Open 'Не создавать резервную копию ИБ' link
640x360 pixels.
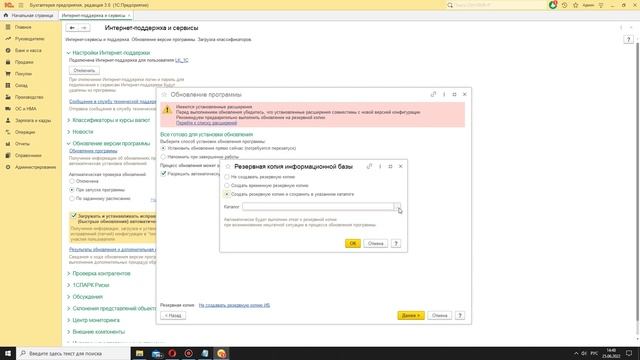coord(234,305)
